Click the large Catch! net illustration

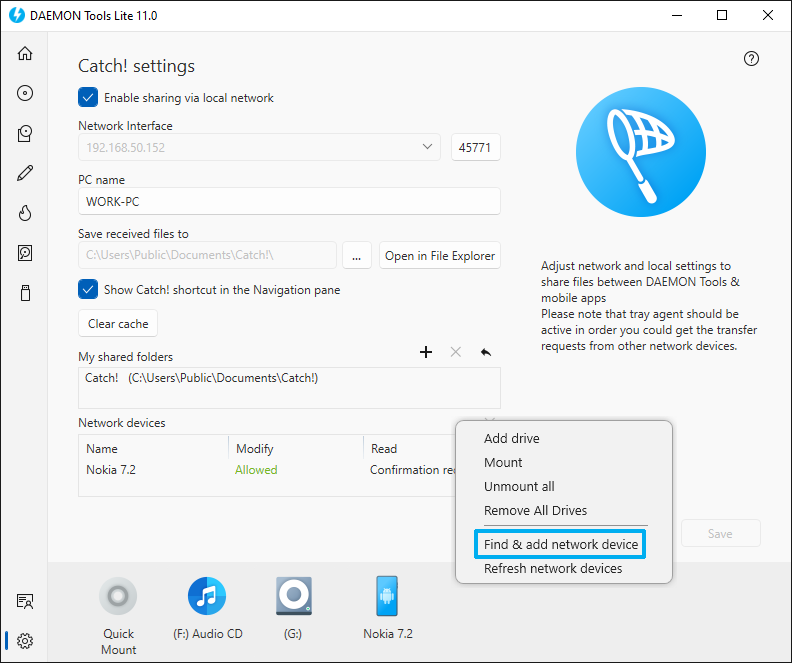click(640, 151)
